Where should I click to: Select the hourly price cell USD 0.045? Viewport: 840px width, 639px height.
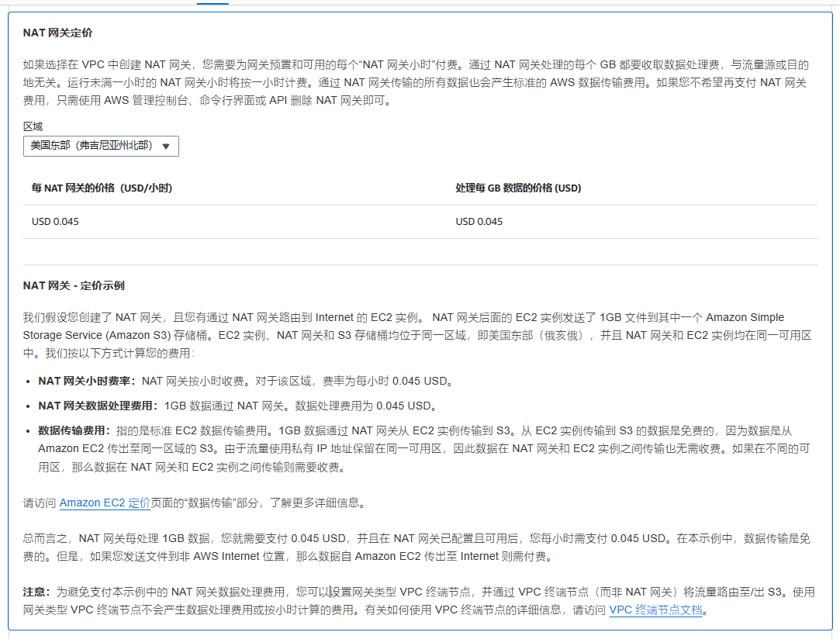pos(55,222)
